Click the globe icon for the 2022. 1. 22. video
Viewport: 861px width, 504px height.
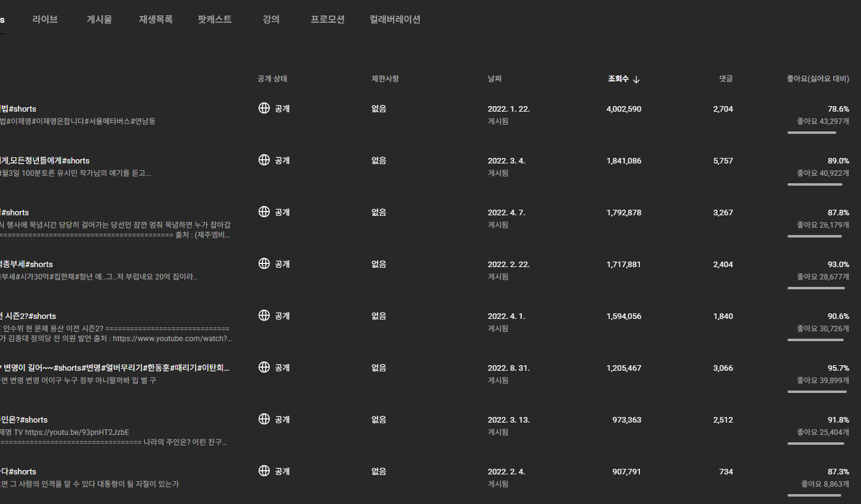pos(264,109)
